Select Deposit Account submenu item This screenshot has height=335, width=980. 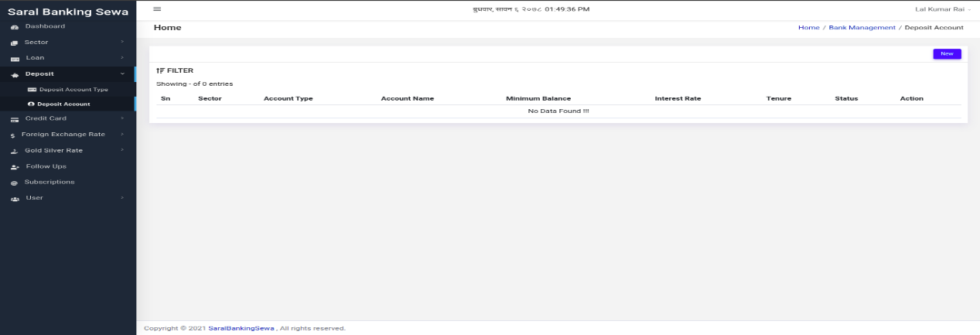[x=68, y=104]
